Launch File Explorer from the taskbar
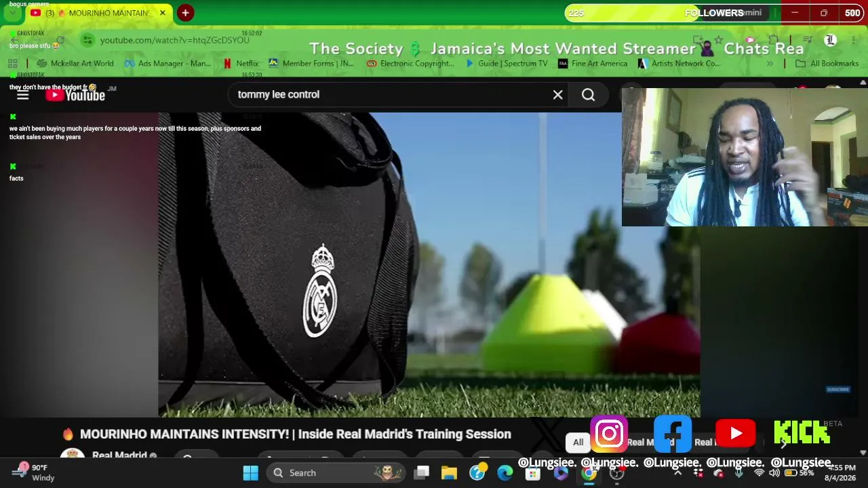Viewport: 868px width, 488px height. pyautogui.click(x=449, y=473)
